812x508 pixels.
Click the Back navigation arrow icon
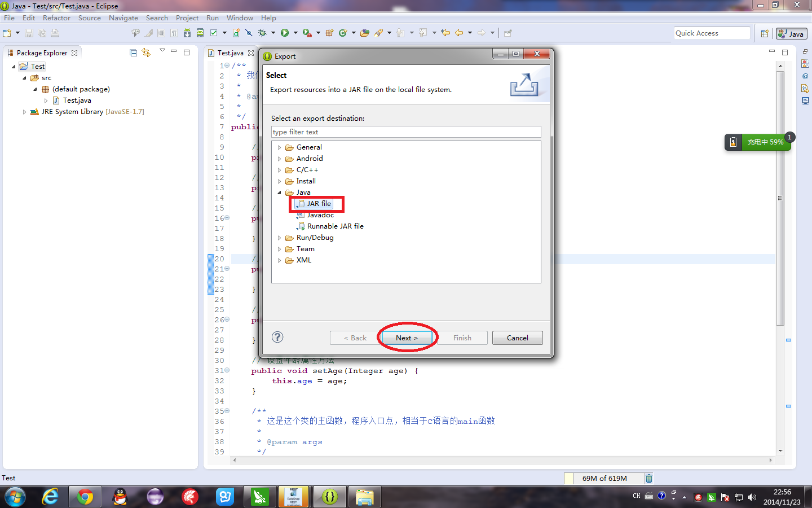click(x=459, y=33)
